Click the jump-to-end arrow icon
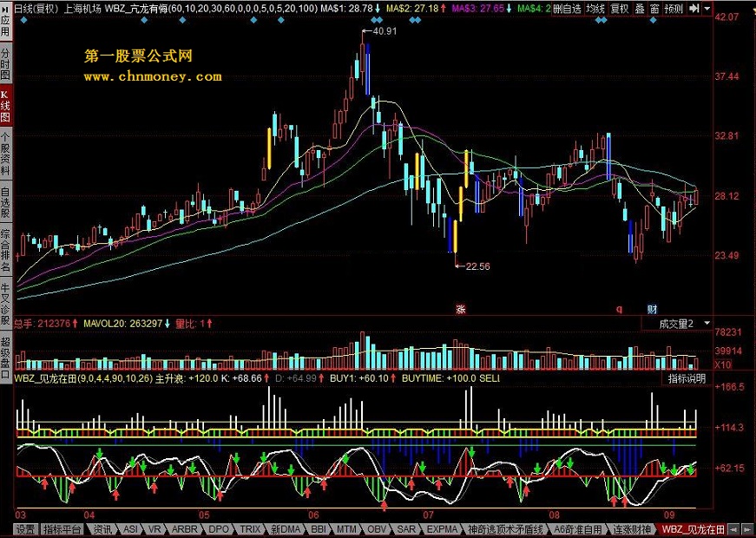756x538 pixels. click(694, 8)
